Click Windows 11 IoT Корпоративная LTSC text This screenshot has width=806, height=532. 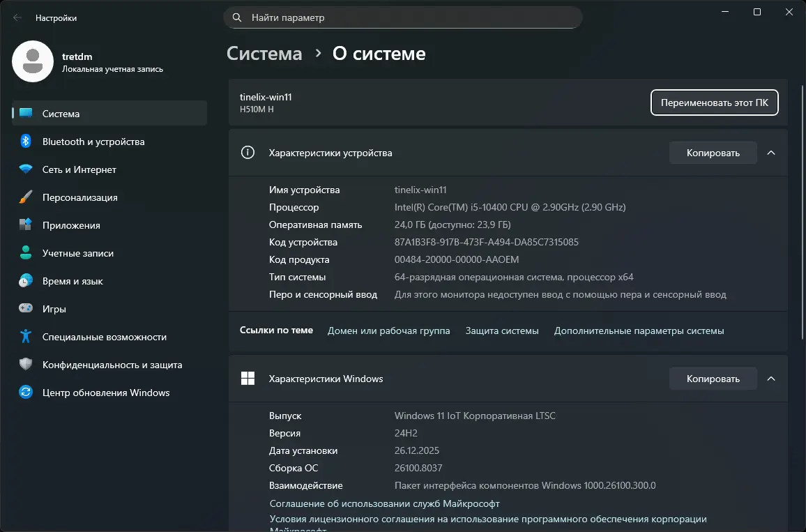coord(475,416)
